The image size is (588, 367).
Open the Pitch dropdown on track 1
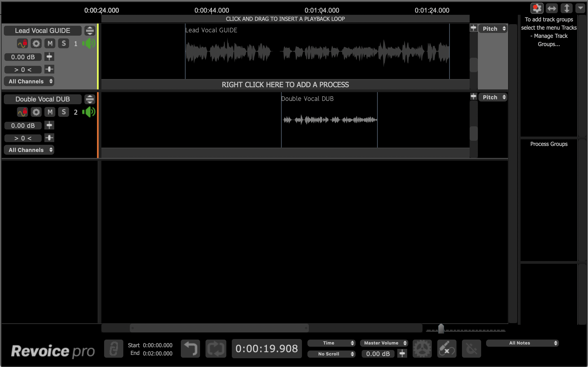[x=493, y=29]
